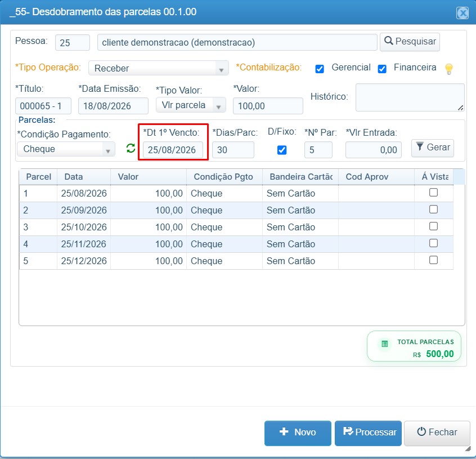Click the Pesquisar search button
Screen dimensions: 476x459
(410, 42)
